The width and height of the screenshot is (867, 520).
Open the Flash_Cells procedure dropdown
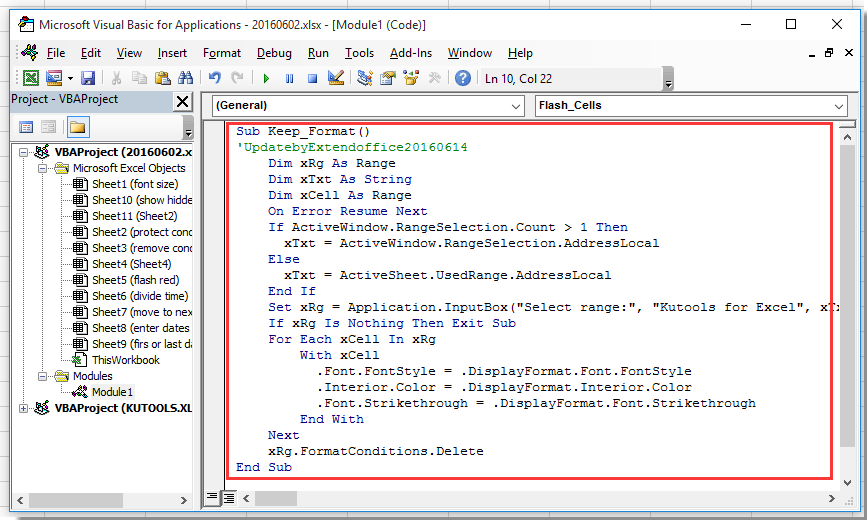tap(838, 105)
